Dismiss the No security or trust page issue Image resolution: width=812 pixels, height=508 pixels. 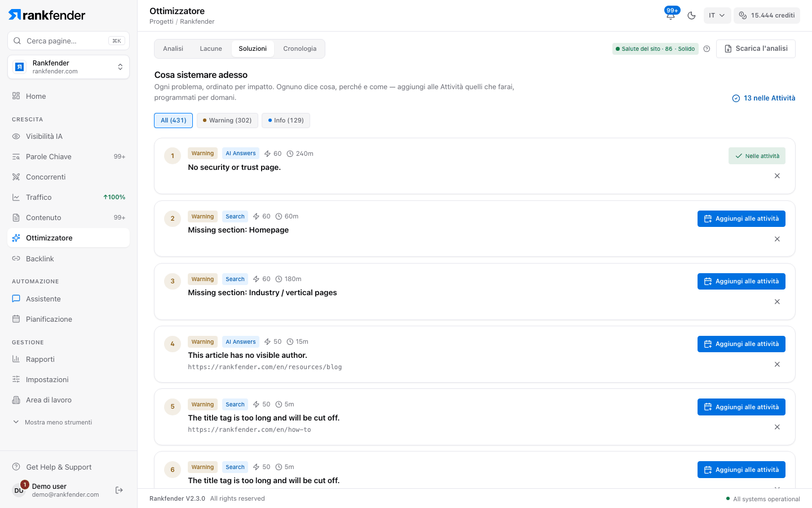[x=777, y=176]
